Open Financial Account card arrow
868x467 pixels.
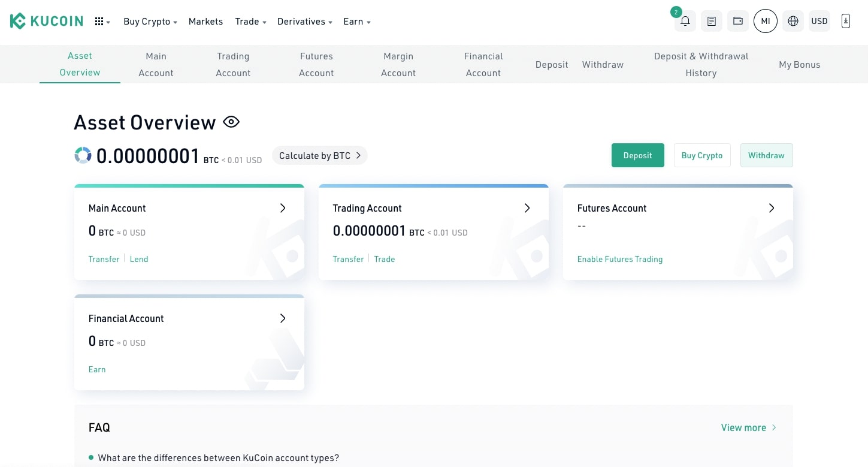pos(283,318)
